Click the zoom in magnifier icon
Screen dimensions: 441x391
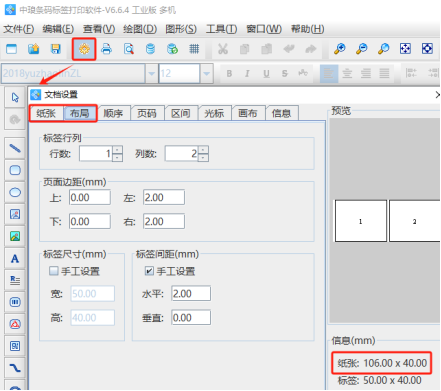coord(340,49)
